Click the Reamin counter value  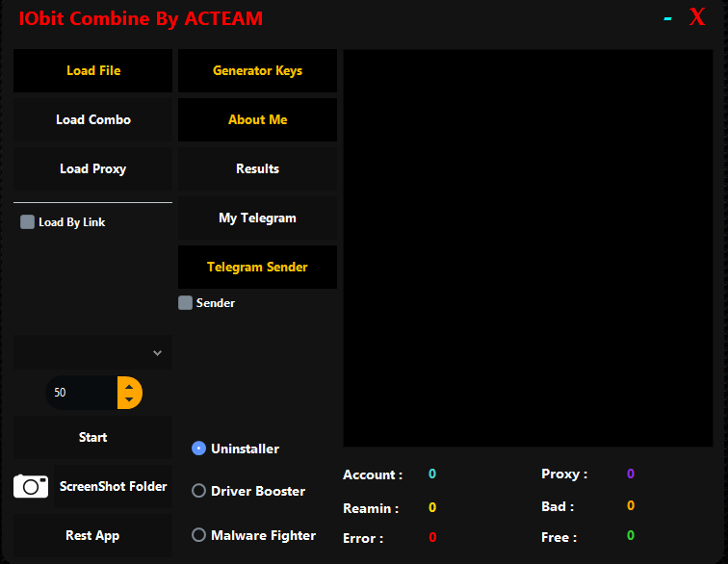point(432,508)
